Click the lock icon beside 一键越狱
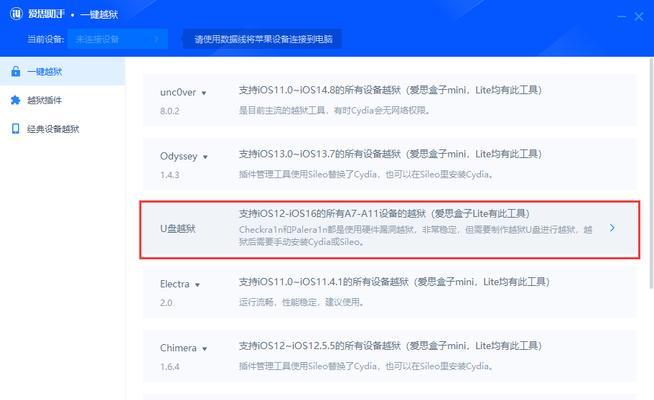 (16, 71)
